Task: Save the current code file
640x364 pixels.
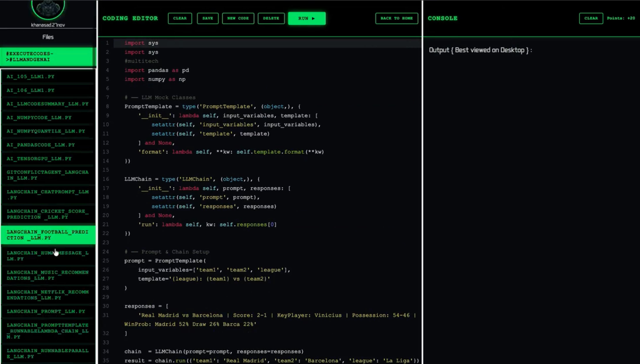Action: click(x=207, y=18)
